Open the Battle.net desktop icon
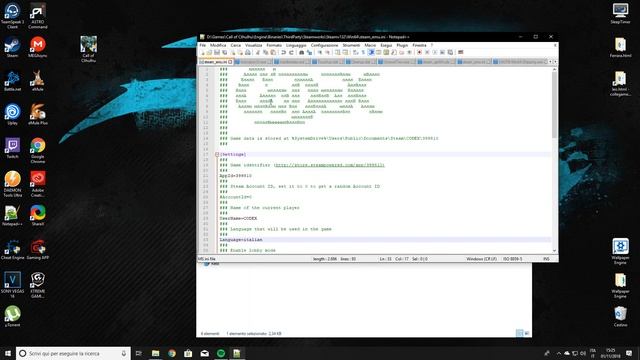The image size is (640, 360). point(12,81)
